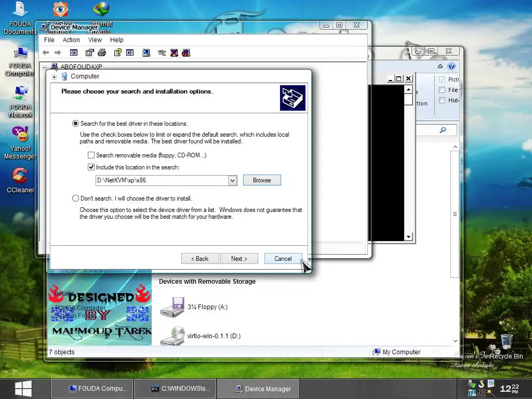Click '7 objects' in Explorer status bar
Image resolution: width=532 pixels, height=399 pixels.
coord(62,352)
